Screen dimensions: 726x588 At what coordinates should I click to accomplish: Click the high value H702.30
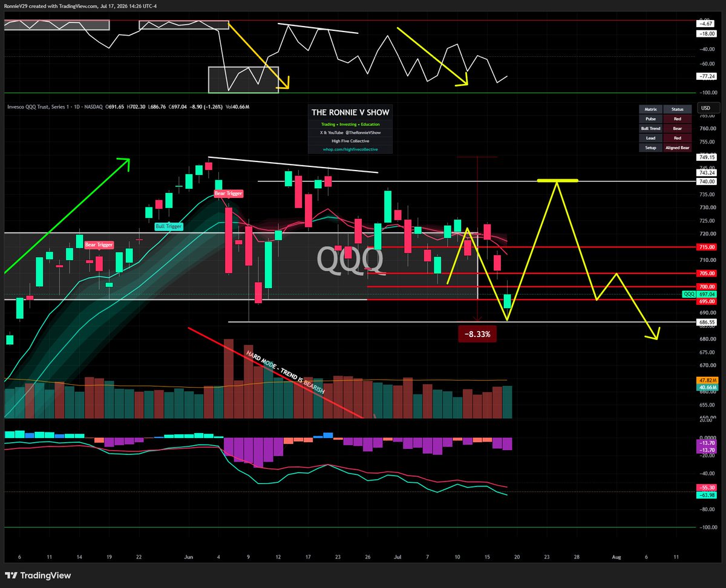click(137, 106)
